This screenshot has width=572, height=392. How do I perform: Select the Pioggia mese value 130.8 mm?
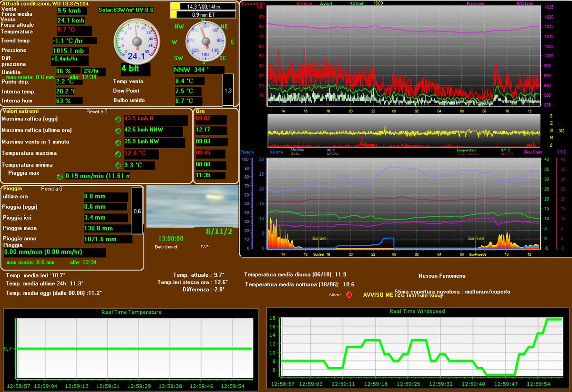coord(108,229)
